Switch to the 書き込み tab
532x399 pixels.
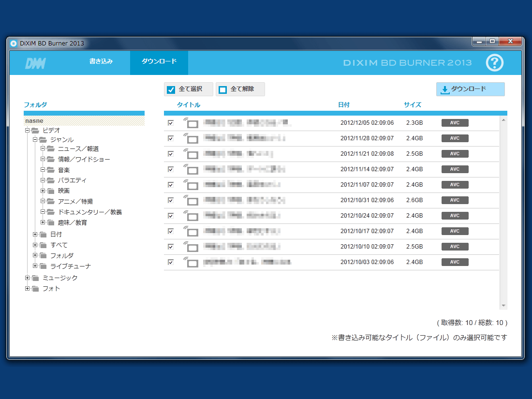click(x=101, y=61)
